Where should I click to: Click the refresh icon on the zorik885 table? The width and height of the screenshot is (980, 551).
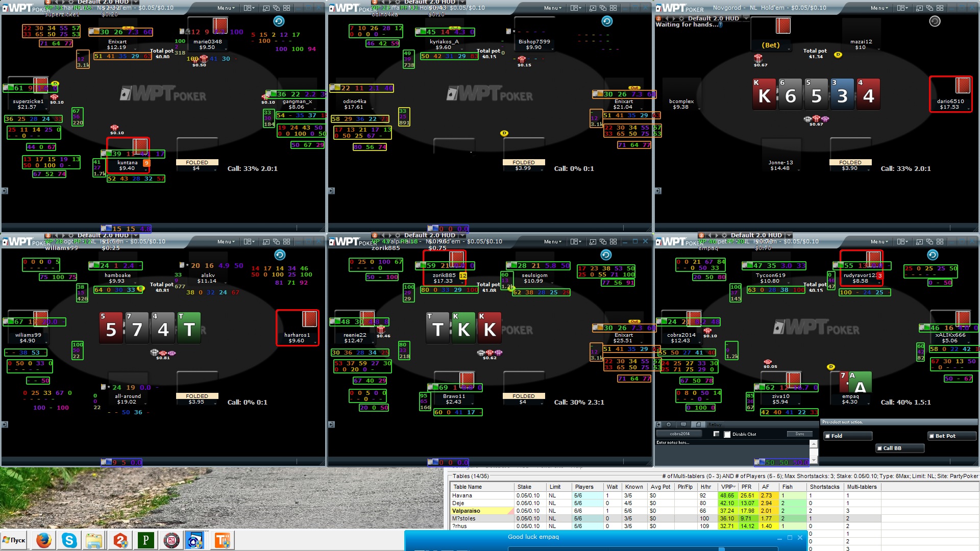[x=606, y=255]
